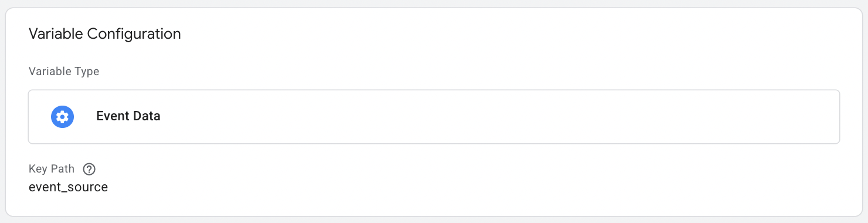Click the round blue settings icon

click(x=62, y=117)
